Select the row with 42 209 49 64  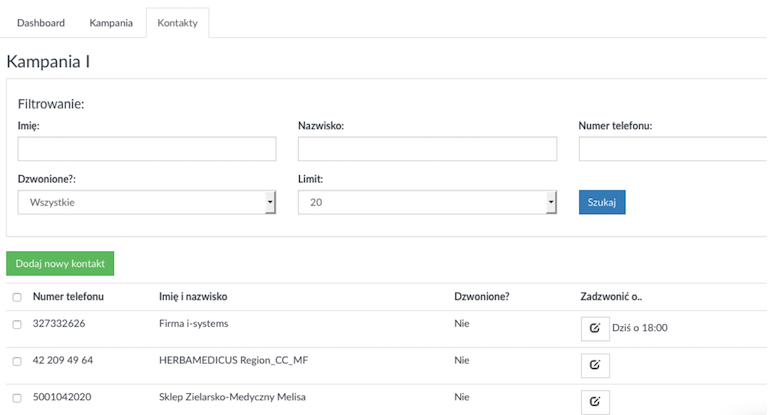17,362
